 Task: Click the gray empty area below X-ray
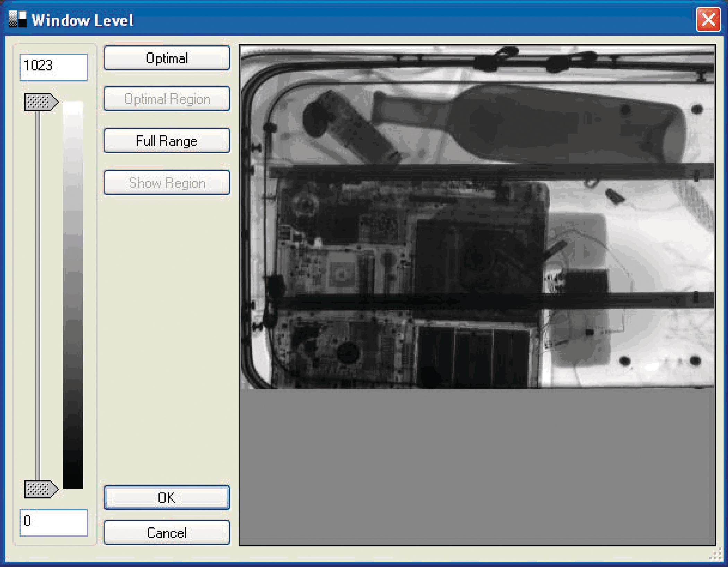point(477,466)
